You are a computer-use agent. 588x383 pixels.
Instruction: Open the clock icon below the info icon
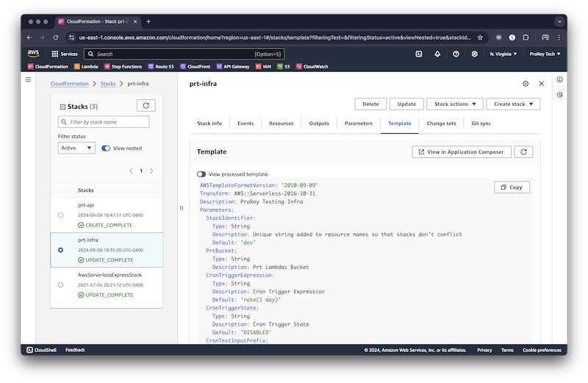click(559, 95)
